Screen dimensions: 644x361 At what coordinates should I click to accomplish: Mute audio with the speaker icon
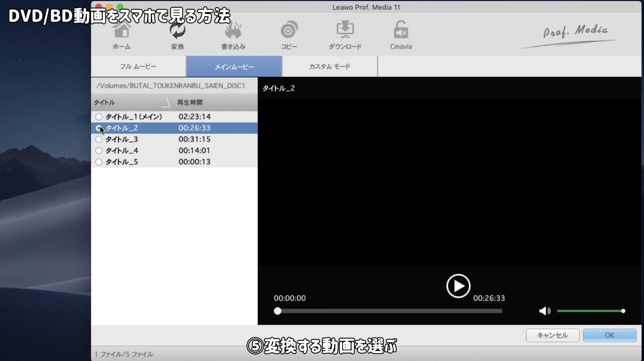click(544, 311)
